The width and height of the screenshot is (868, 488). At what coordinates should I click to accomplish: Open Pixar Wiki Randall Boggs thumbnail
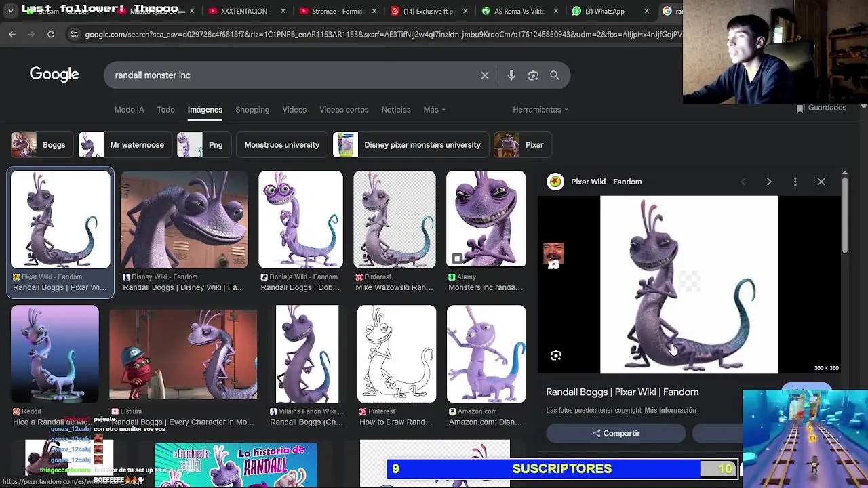pyautogui.click(x=60, y=220)
